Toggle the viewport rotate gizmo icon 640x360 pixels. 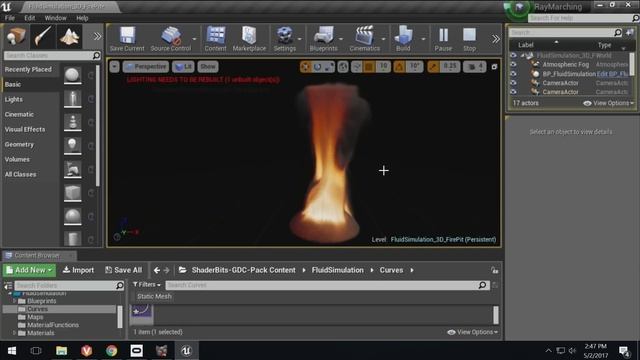[x=317, y=67]
